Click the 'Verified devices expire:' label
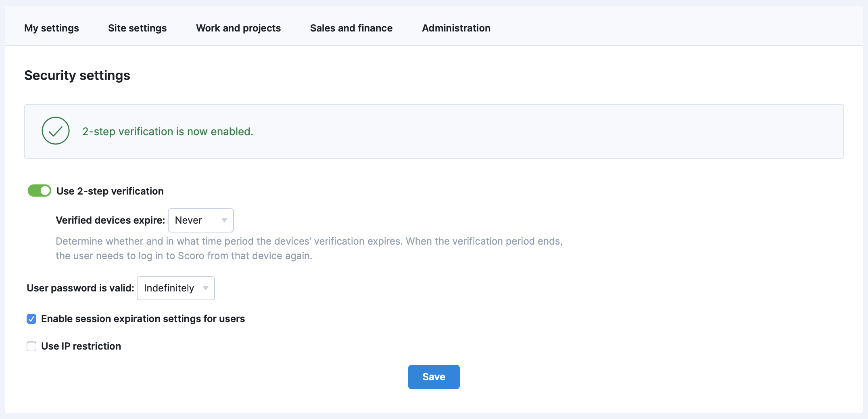The height and width of the screenshot is (419, 868). coord(111,220)
